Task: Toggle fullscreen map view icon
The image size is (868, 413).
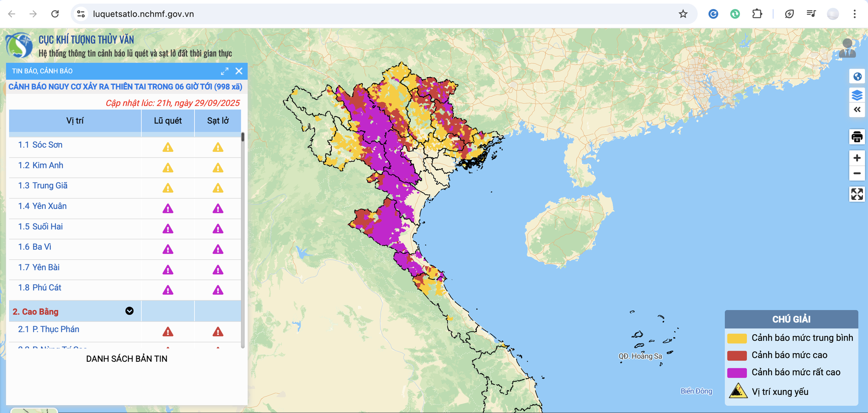Action: pos(857,194)
